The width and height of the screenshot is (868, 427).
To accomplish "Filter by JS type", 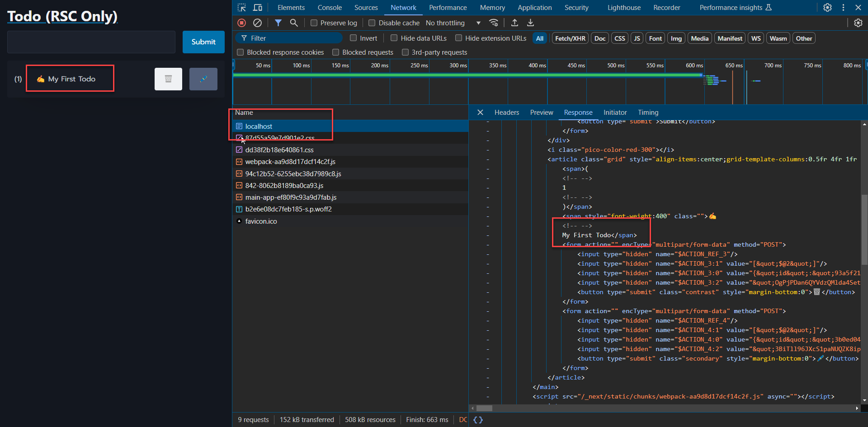I will (637, 38).
